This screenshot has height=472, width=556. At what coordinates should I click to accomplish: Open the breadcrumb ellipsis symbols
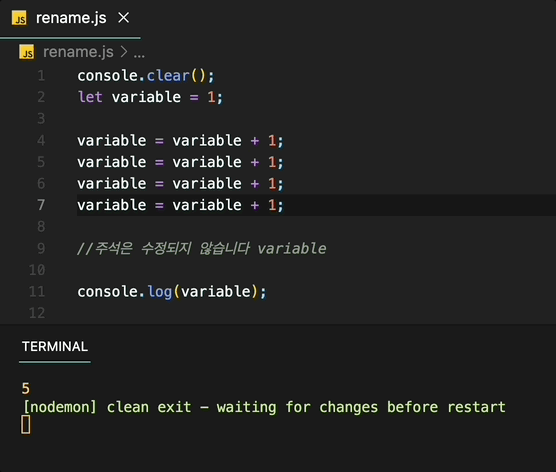point(139,54)
